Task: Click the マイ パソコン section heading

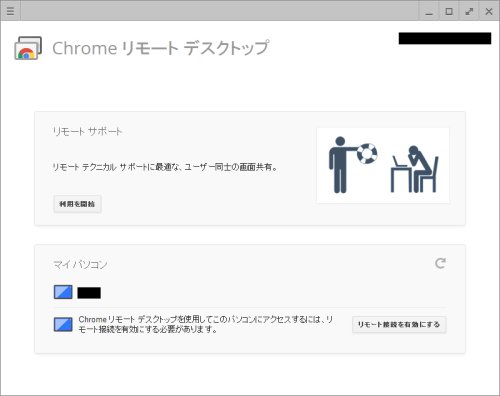Action: [80, 265]
